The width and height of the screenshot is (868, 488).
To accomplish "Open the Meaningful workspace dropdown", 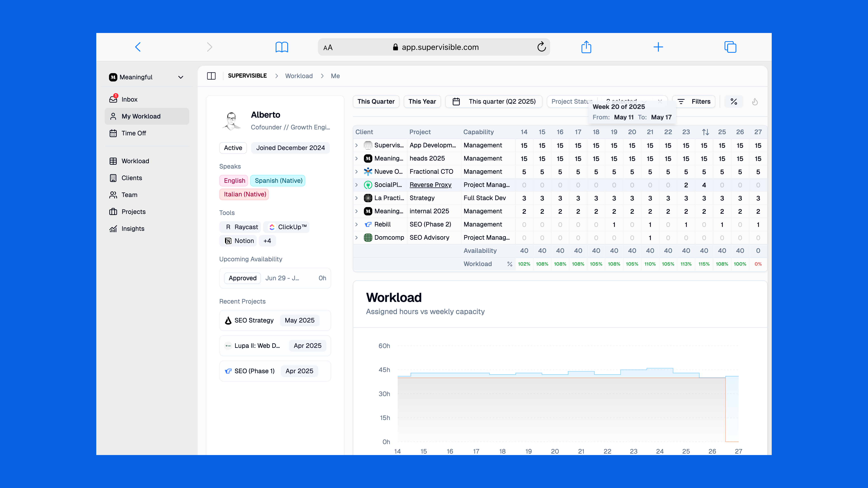I will click(147, 77).
